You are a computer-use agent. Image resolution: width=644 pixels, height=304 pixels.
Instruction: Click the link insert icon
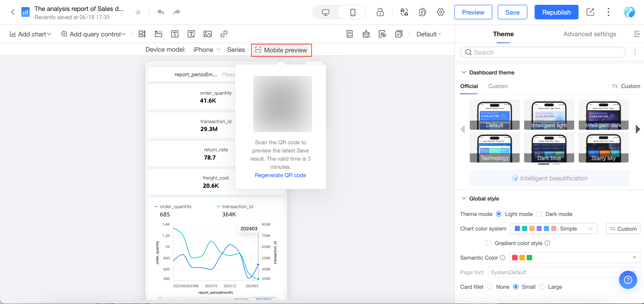point(224,34)
